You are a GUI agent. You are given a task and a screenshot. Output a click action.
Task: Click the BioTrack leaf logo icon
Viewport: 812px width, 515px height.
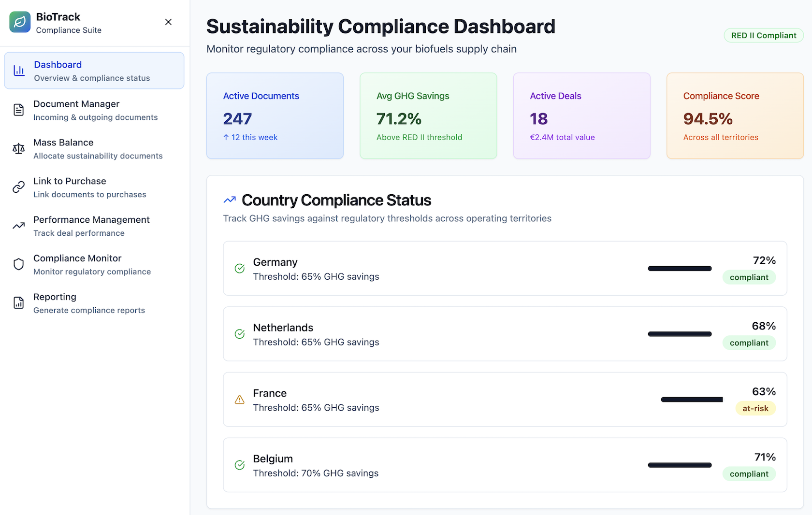20,22
